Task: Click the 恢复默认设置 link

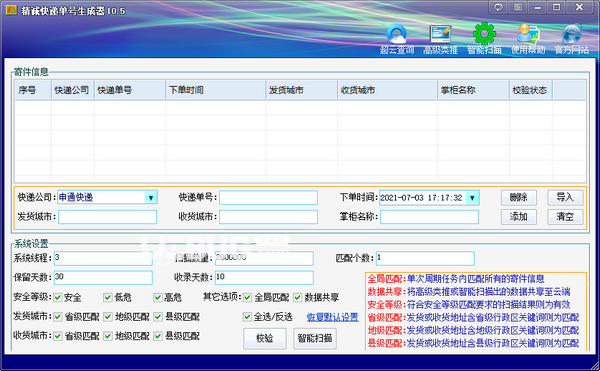Action: [x=333, y=317]
